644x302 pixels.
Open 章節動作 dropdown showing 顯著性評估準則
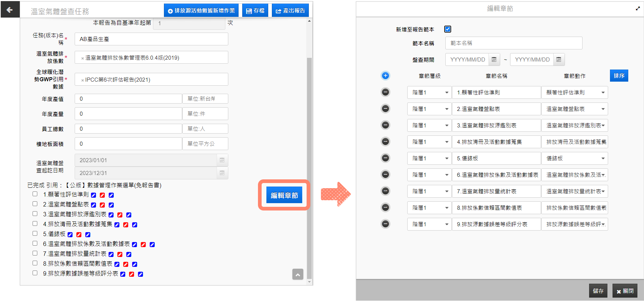pyautogui.click(x=574, y=93)
